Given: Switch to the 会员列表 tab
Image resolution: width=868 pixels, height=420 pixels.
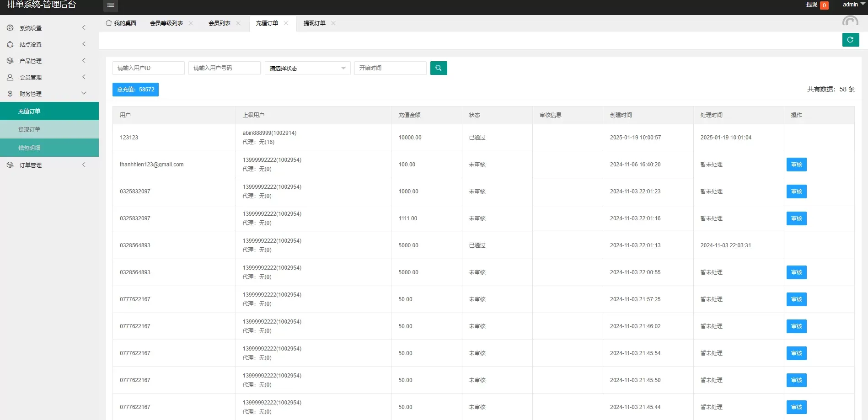Looking at the screenshot, I should pyautogui.click(x=220, y=23).
